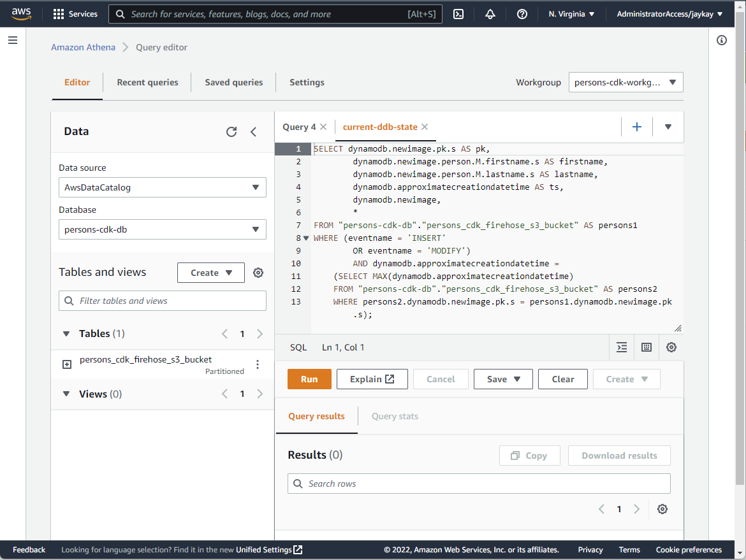Create a new query tab with plus icon
The image size is (746, 560).
(x=637, y=127)
